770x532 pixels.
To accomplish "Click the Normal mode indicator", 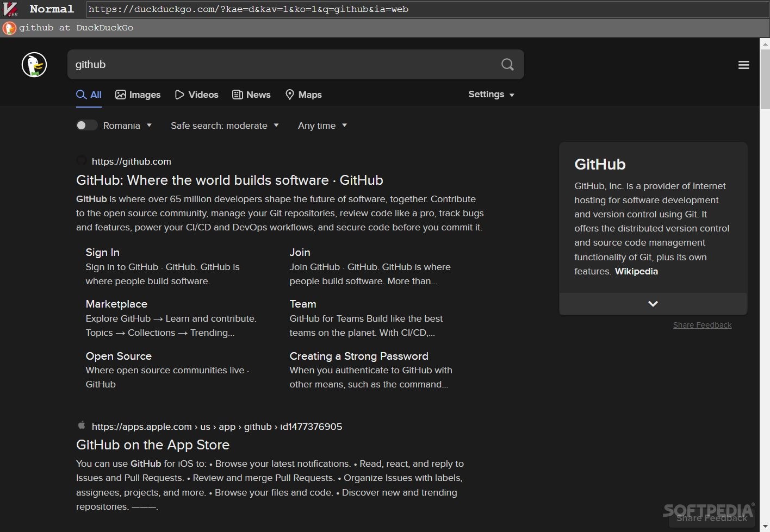I will 52,9.
